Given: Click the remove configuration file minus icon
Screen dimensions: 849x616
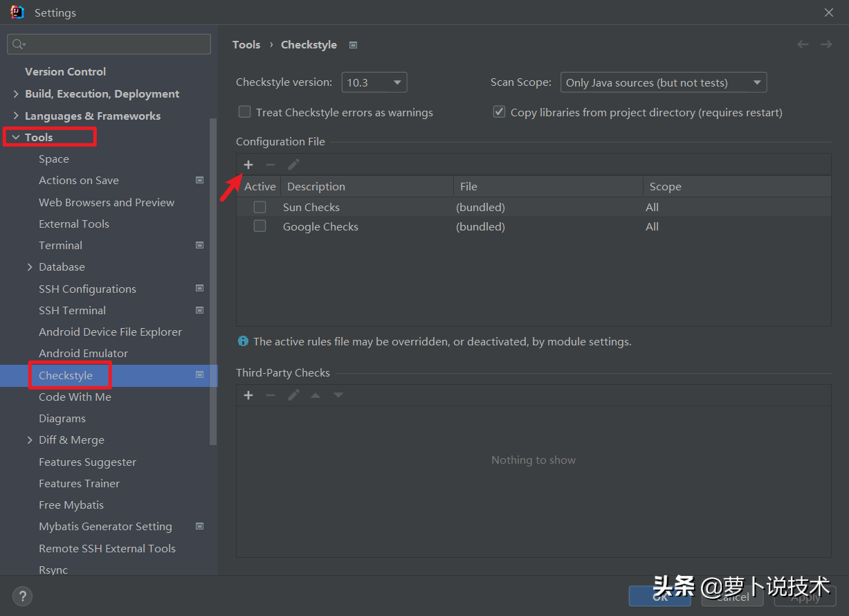Looking at the screenshot, I should pos(271,165).
